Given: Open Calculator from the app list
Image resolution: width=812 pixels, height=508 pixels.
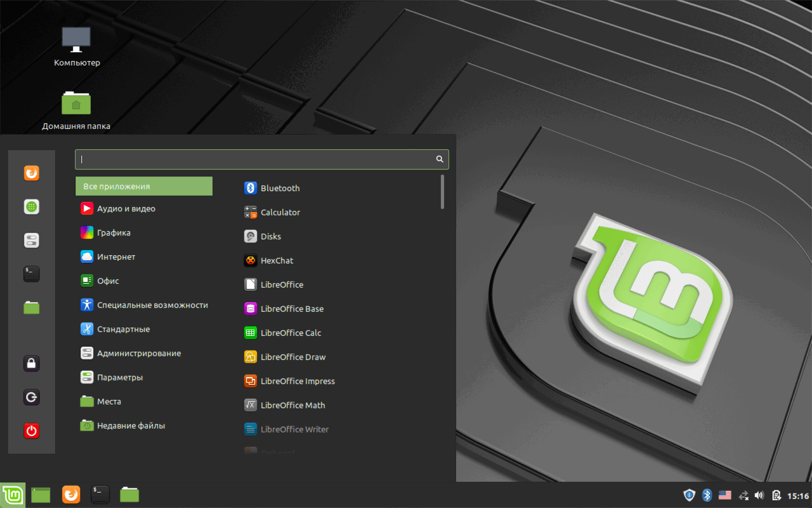Looking at the screenshot, I should click(278, 211).
